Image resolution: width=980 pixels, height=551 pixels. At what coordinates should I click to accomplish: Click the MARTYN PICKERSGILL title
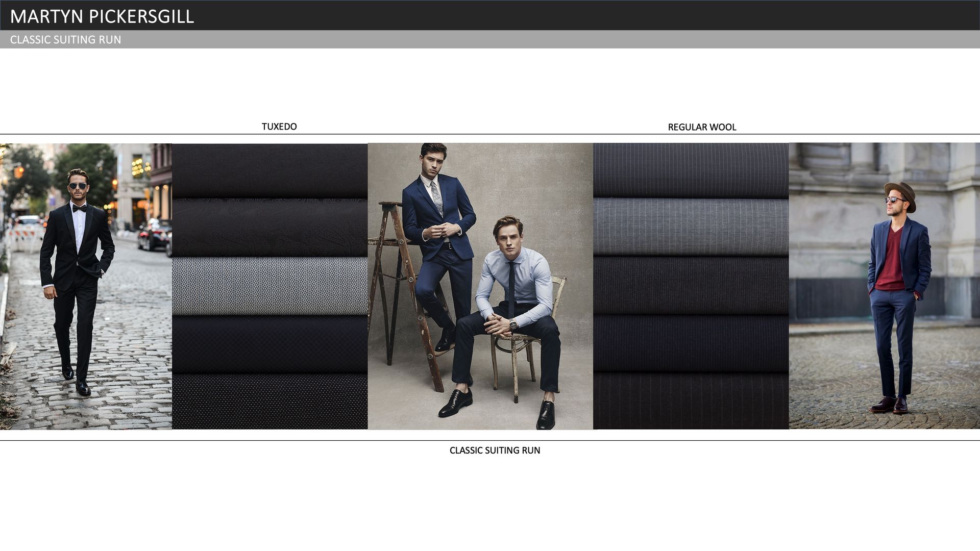[x=102, y=16]
